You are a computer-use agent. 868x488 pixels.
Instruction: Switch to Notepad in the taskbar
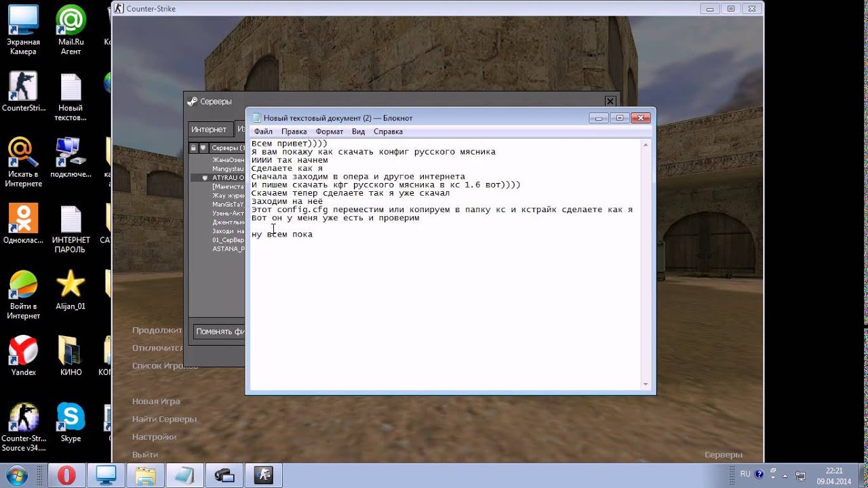[x=184, y=475]
